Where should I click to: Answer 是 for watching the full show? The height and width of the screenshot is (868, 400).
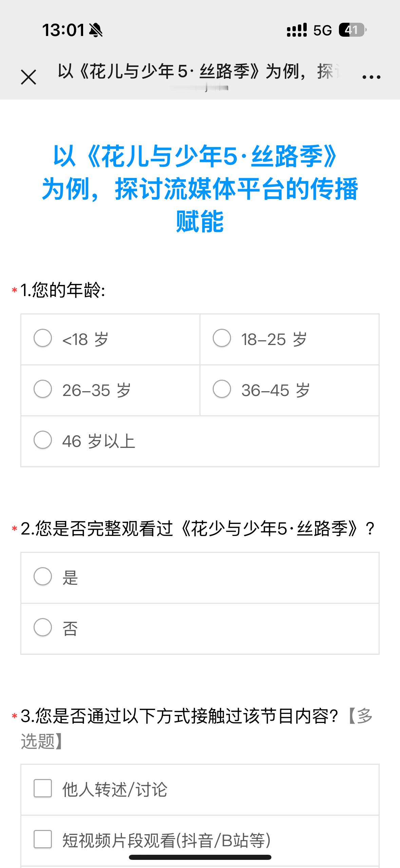(x=43, y=577)
